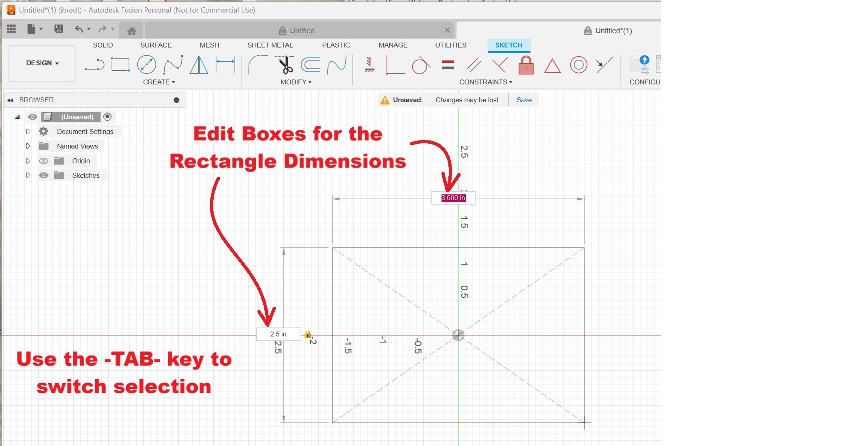Expand the Document Settings node
Screen dimensions: 868x446
(x=28, y=131)
